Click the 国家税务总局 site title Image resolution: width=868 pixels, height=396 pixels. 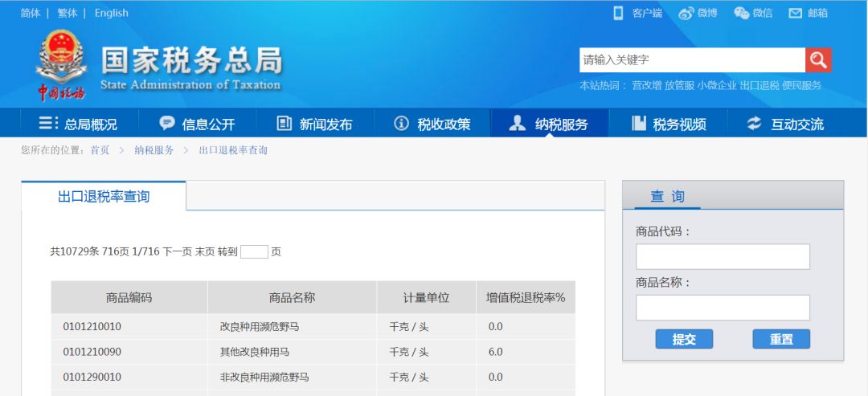191,61
